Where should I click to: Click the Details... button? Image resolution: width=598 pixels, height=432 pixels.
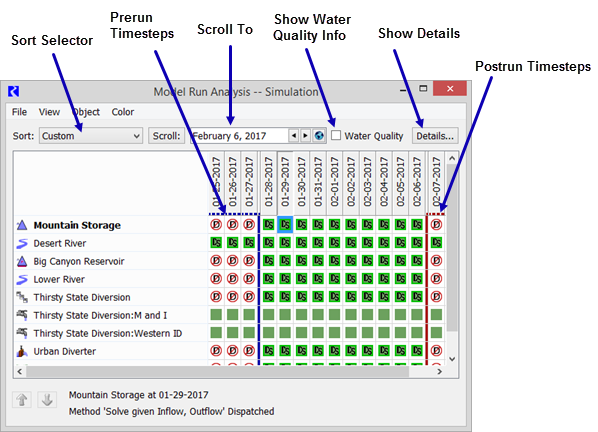(x=435, y=136)
